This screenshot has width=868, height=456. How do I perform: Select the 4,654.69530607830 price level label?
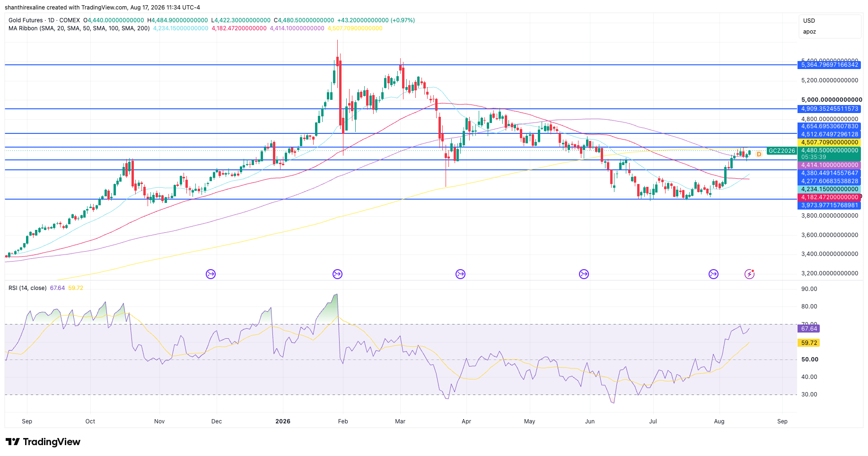click(x=830, y=126)
